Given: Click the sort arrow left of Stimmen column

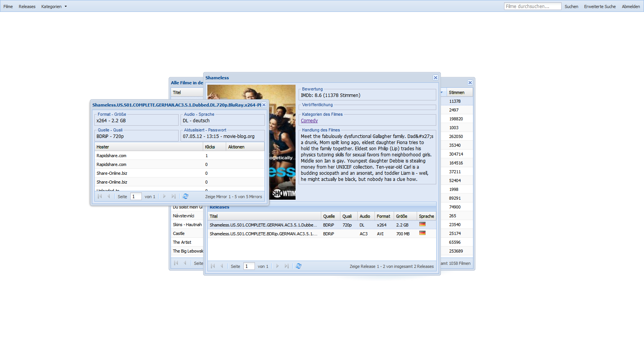Looking at the screenshot, I should click(442, 92).
